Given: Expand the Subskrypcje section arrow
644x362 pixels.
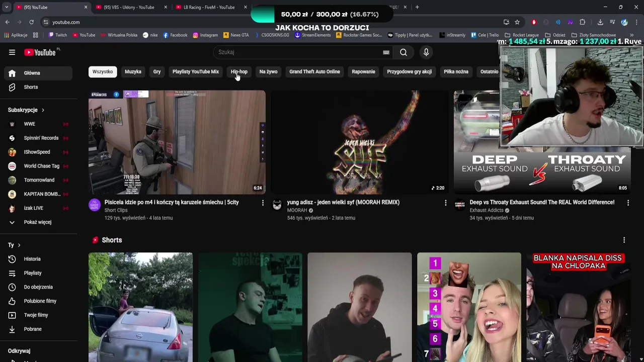Looking at the screenshot, I should point(43,110).
